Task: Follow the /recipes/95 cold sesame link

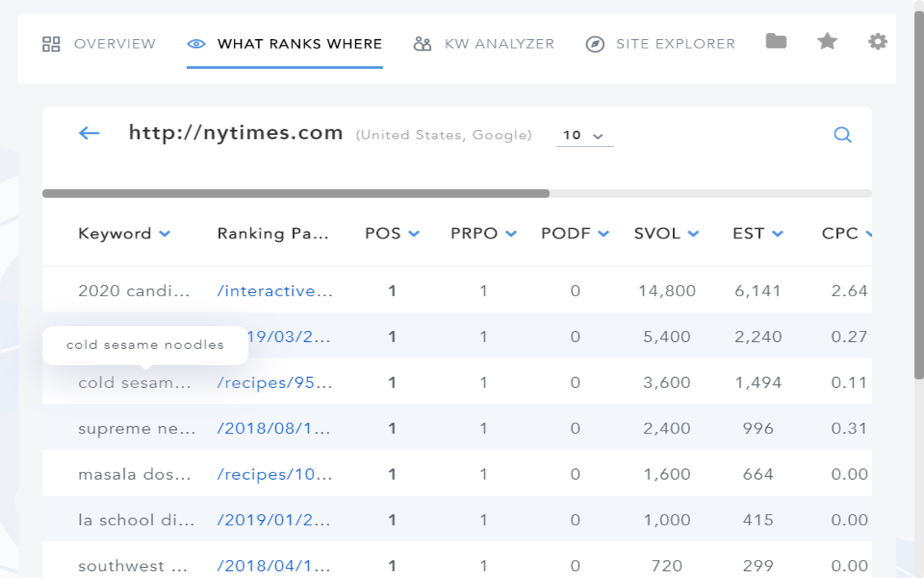Action: click(274, 382)
